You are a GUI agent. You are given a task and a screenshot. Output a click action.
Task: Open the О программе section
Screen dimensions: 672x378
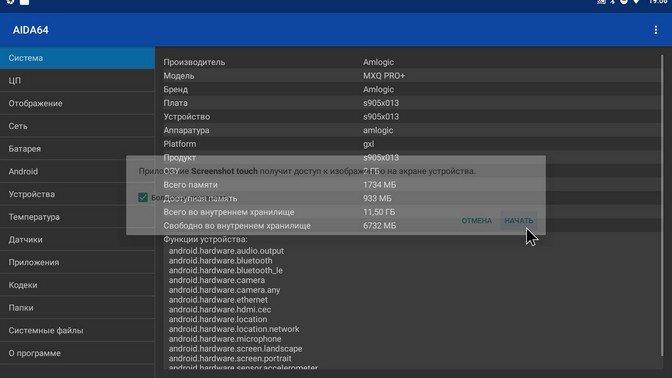(77, 353)
